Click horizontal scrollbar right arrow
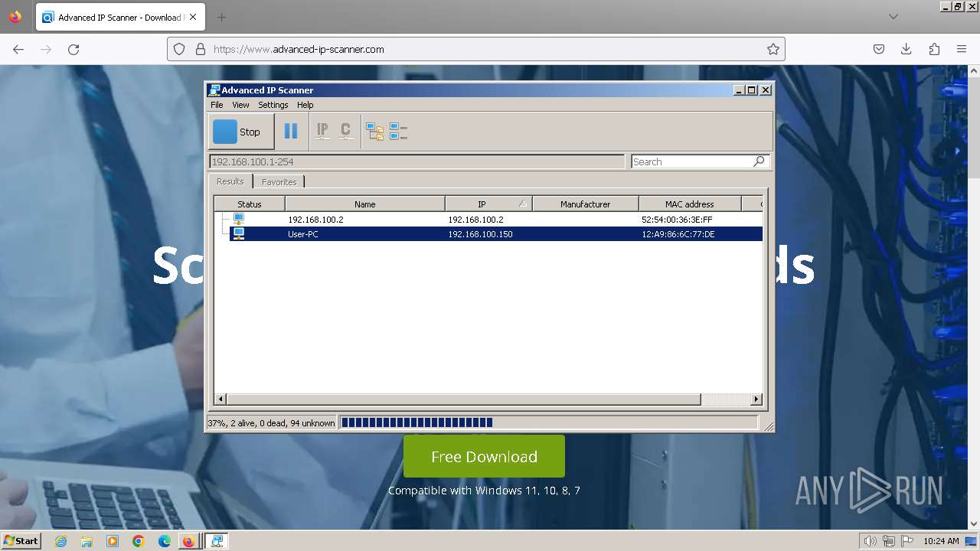 [756, 399]
